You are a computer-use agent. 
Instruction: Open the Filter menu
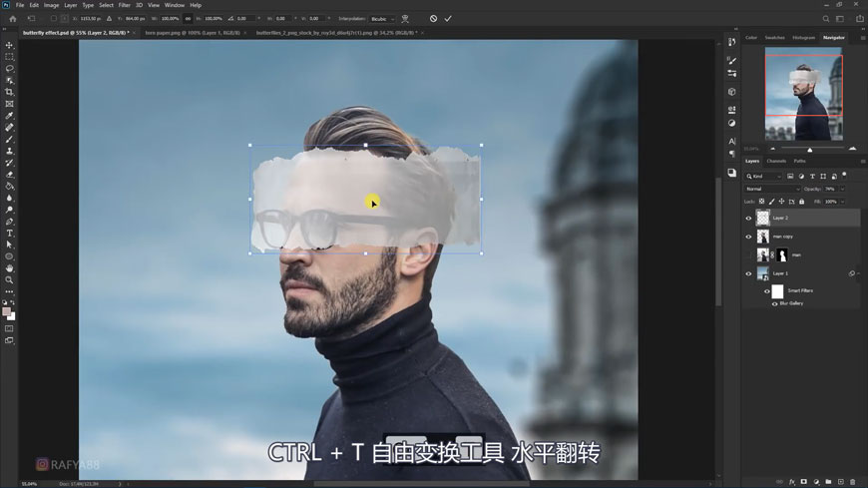[x=125, y=5]
